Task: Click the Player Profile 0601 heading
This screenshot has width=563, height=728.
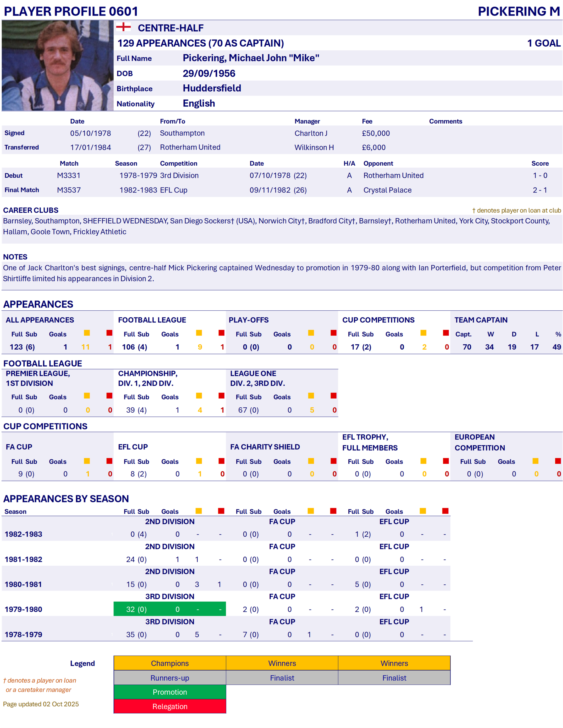Action: (71, 11)
